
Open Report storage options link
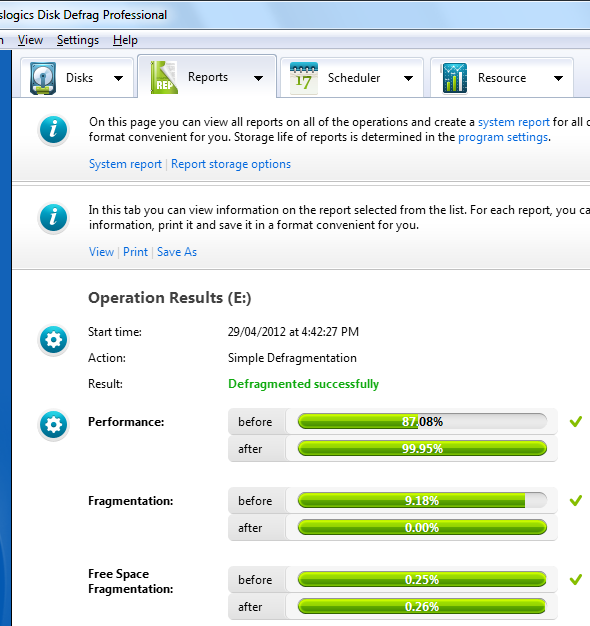(231, 164)
